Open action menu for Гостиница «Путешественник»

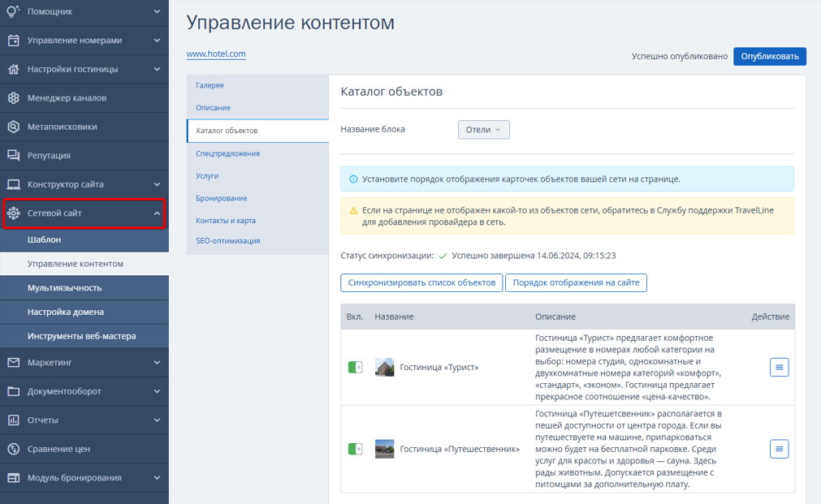(x=779, y=449)
